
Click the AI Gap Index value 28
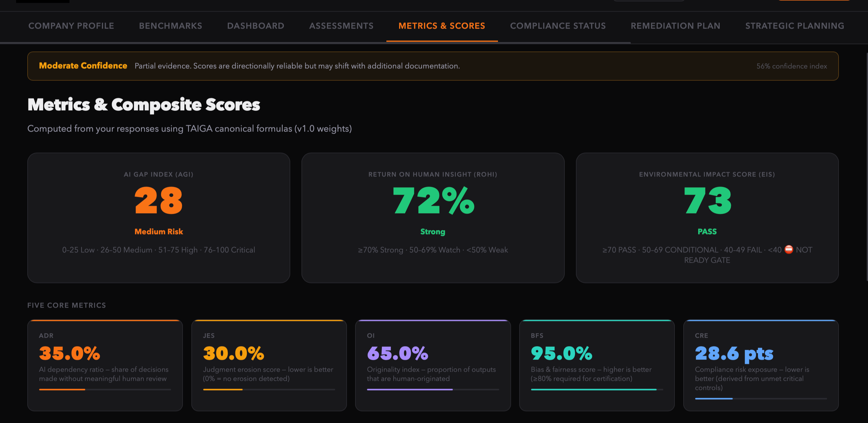click(x=159, y=201)
